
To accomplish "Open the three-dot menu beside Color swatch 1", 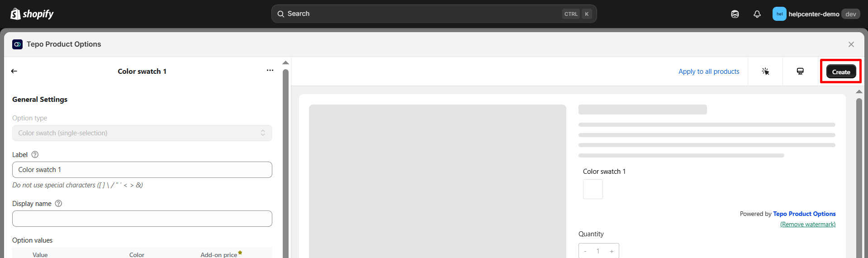I will click(270, 71).
